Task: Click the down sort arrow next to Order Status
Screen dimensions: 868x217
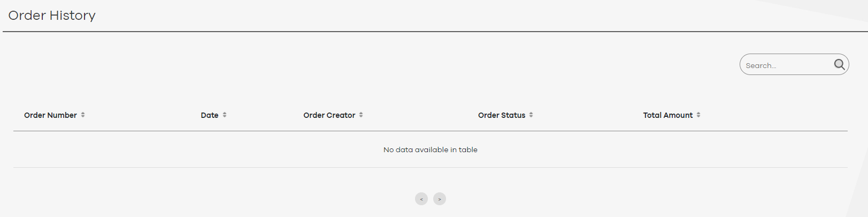Action: [531, 116]
